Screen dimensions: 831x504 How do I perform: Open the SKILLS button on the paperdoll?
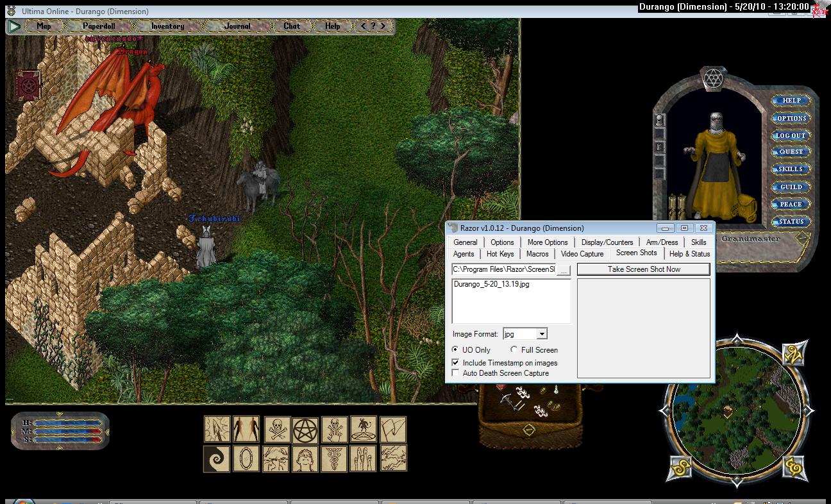pyautogui.click(x=791, y=169)
